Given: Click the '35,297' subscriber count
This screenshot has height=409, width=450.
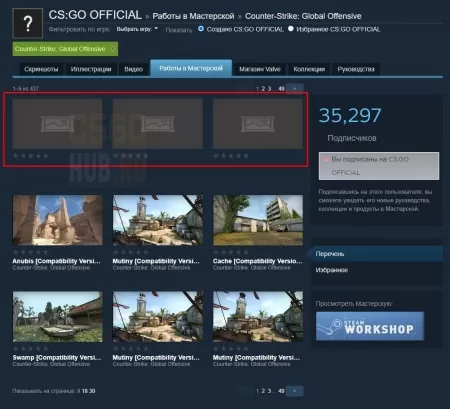Looking at the screenshot, I should point(350,115).
